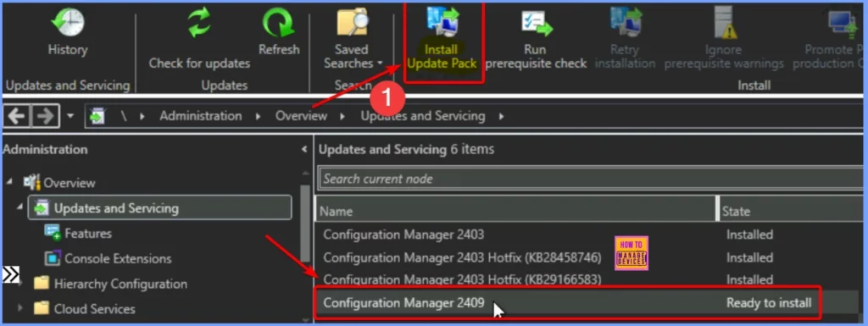Select the Cloud Services folder
This screenshot has width=868, height=326.
94,308
